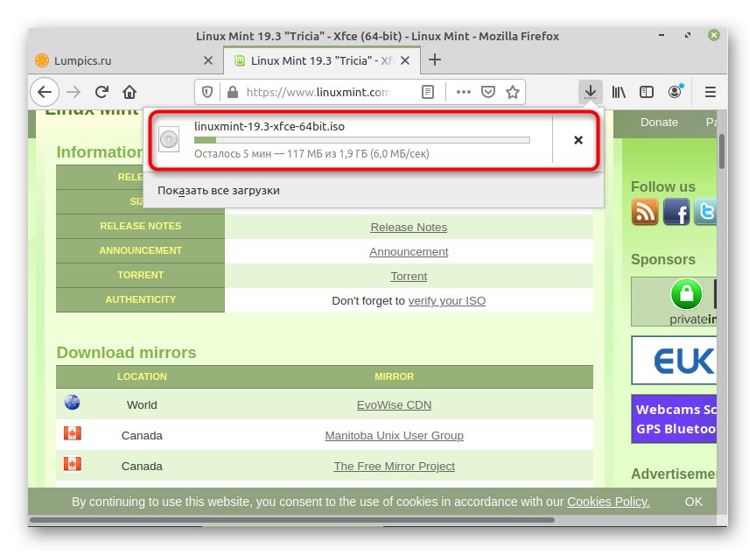The image size is (756, 555).
Task: Click Показать все загрузки entry
Action: 219,191
